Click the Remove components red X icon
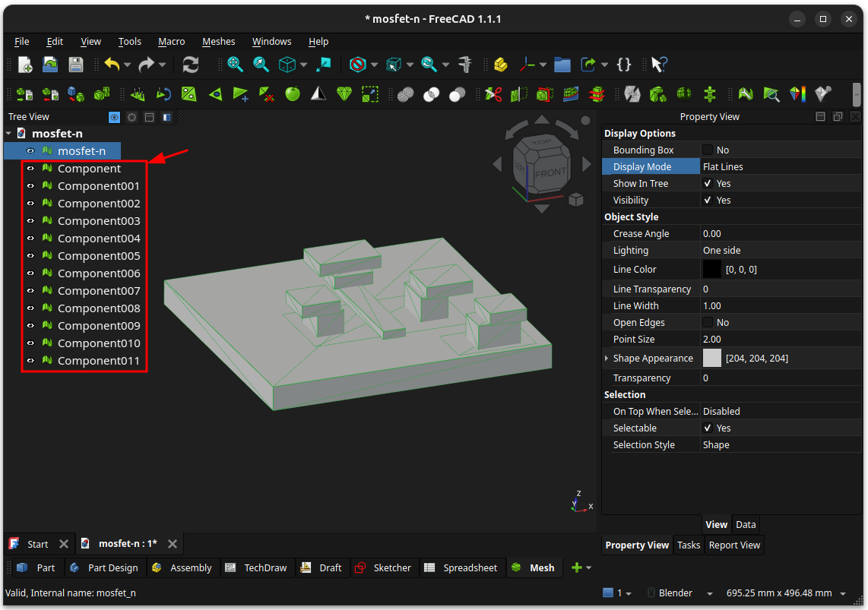Screen dimensions: 868x610 coord(266,94)
